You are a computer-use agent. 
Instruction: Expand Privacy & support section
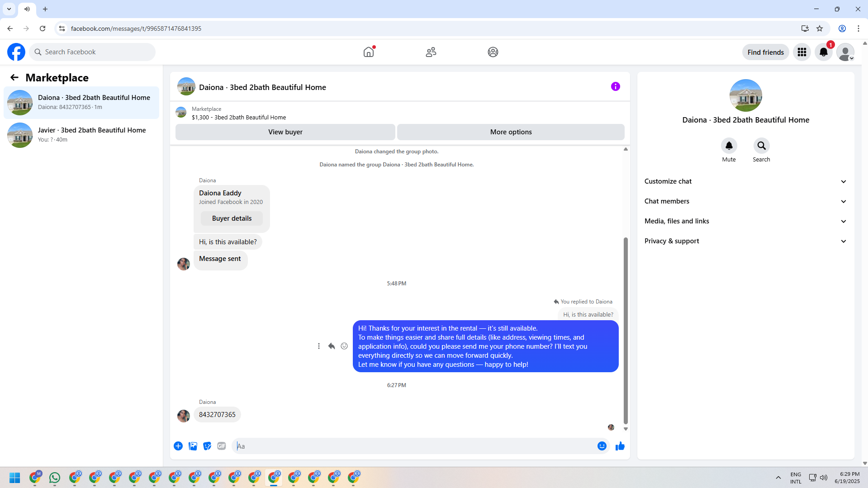tap(745, 241)
